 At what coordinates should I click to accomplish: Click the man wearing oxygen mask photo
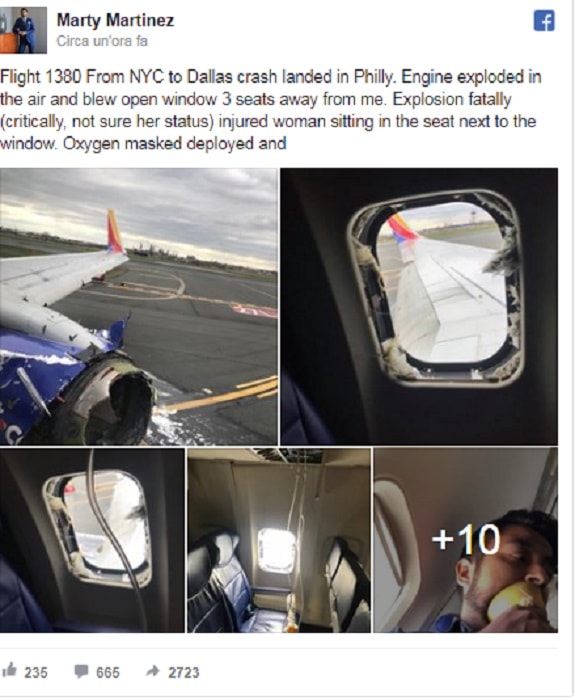pos(466,540)
